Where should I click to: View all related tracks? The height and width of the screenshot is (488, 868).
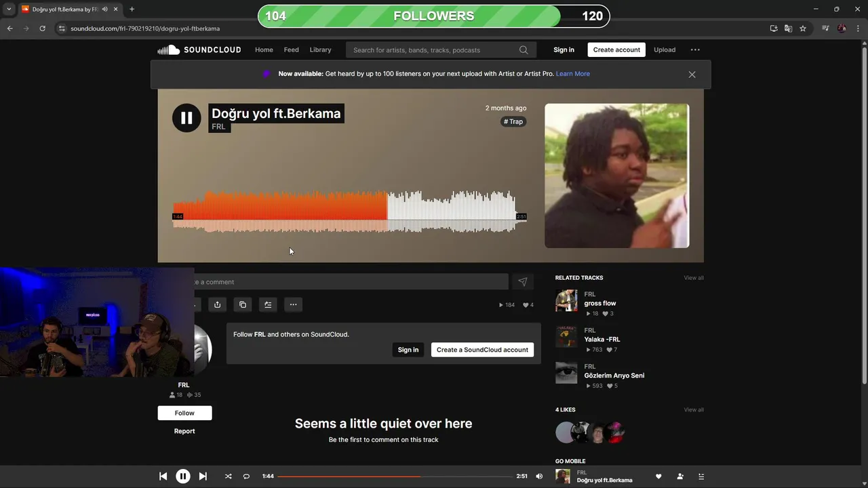694,278
